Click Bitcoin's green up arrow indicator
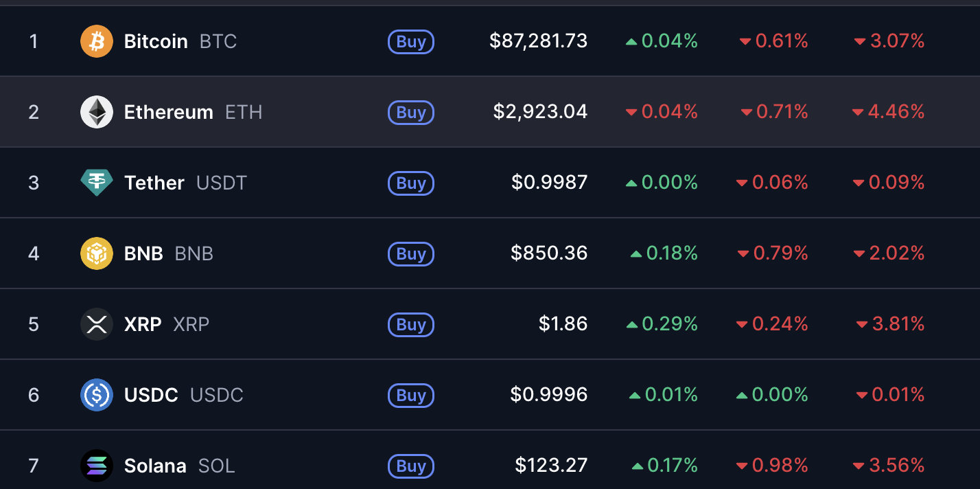Viewport: 980px width, 489px height. [632, 41]
